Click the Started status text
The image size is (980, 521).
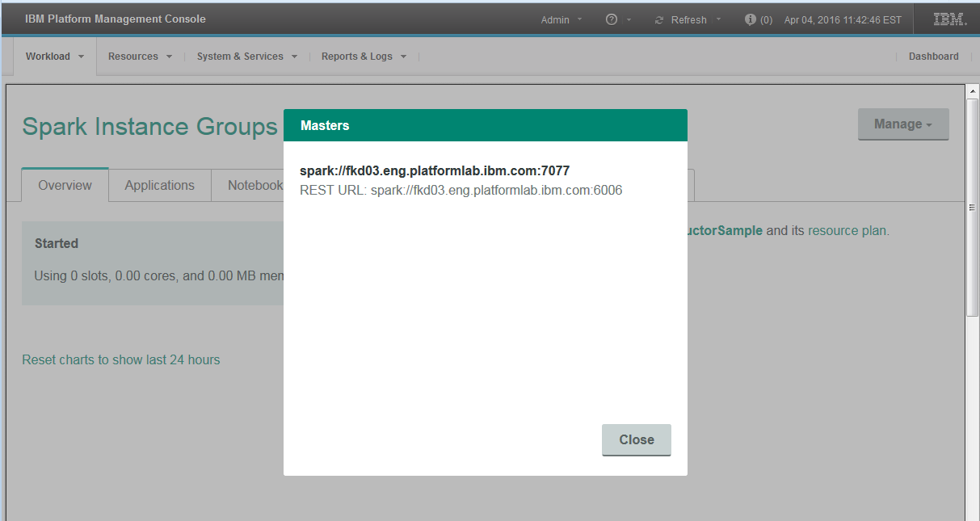point(57,243)
